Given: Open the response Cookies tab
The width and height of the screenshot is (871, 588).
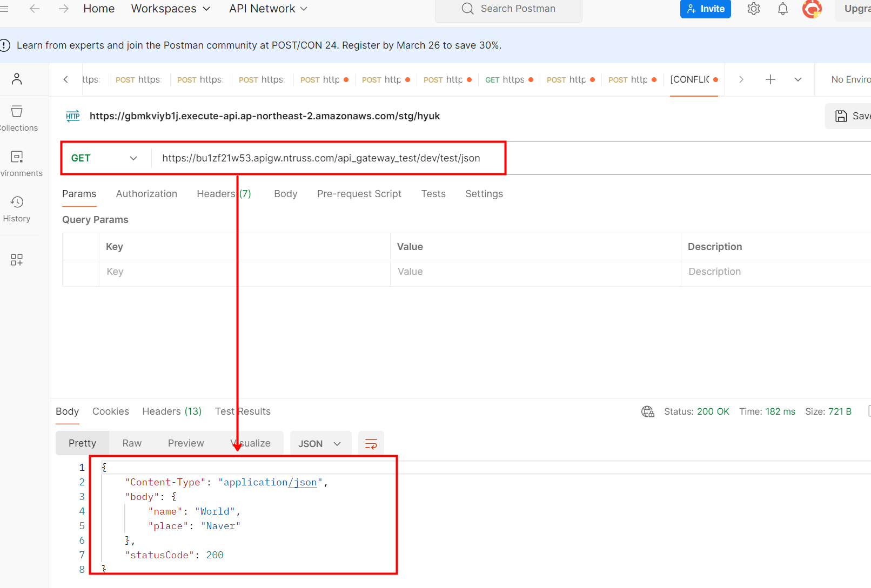Looking at the screenshot, I should click(x=111, y=411).
